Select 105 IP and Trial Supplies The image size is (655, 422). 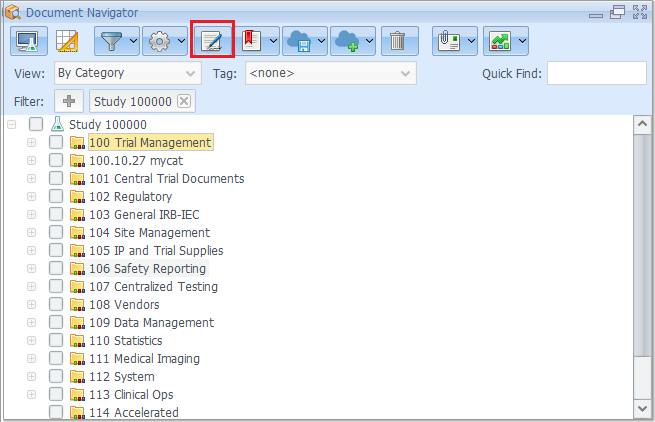(x=156, y=251)
